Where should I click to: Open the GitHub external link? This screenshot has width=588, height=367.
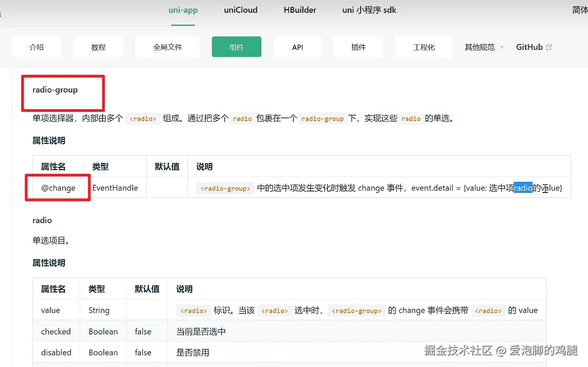pos(534,47)
